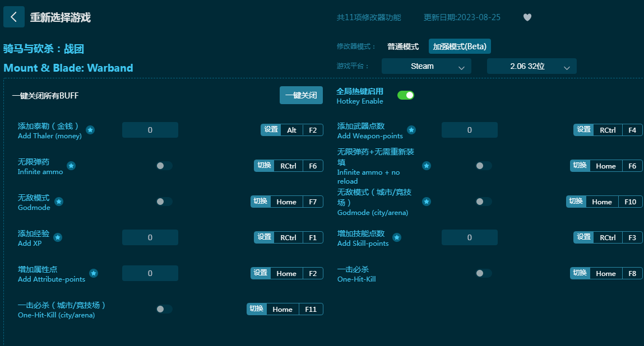Image resolution: width=644 pixels, height=346 pixels.
Task: Click F3 key for Add Skill-points
Action: [x=632, y=237]
